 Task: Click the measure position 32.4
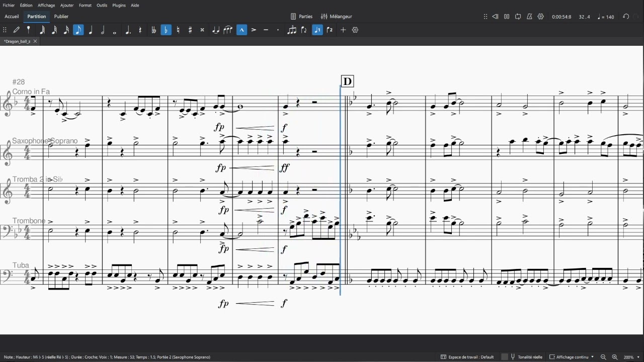pos(584,17)
